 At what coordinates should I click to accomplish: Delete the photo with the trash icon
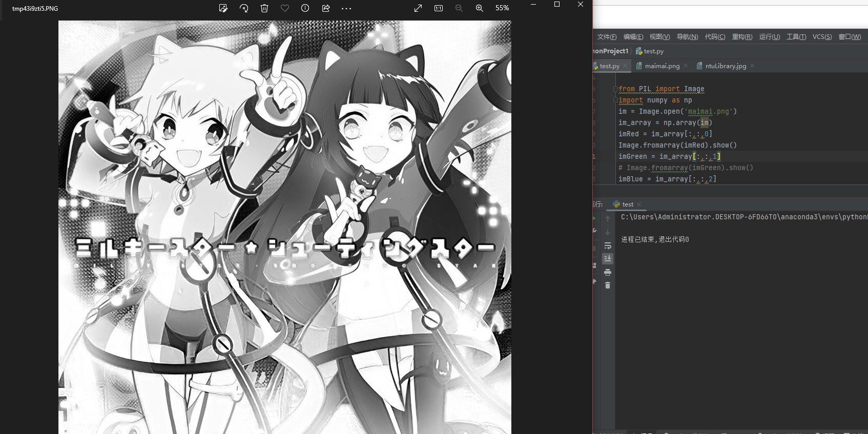click(x=264, y=8)
